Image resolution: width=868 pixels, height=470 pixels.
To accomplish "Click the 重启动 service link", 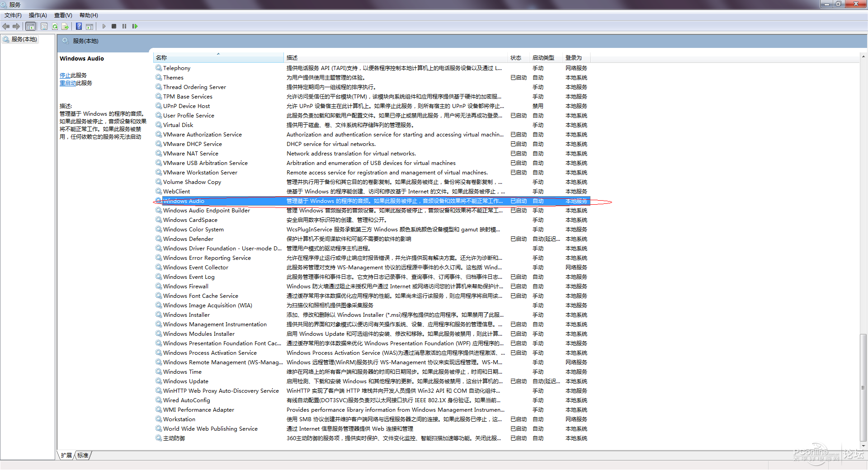I will click(x=68, y=83).
